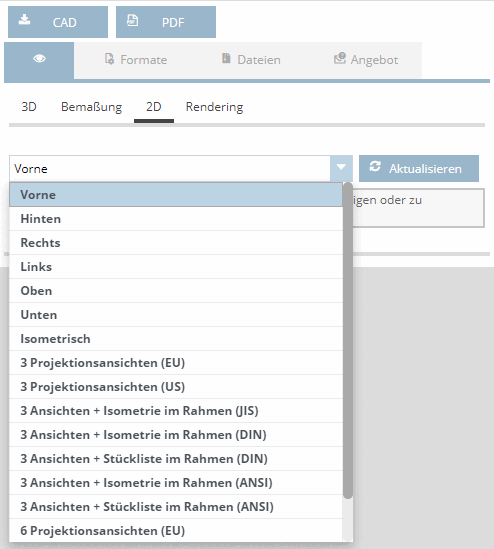Select 3 Ansichten + Stückliste im Rahmen (DIN)

point(176,459)
